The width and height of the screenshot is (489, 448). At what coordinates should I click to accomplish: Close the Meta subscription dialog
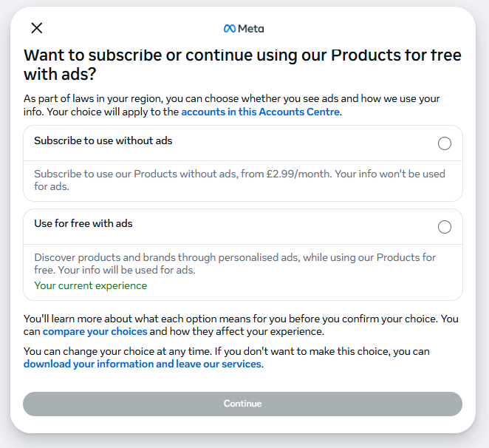(37, 28)
